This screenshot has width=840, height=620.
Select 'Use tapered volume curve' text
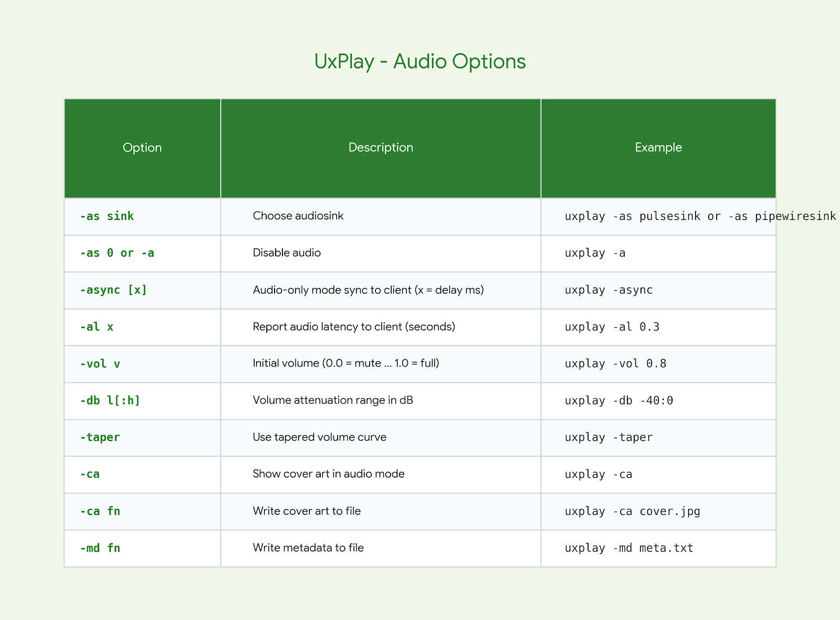click(x=319, y=437)
